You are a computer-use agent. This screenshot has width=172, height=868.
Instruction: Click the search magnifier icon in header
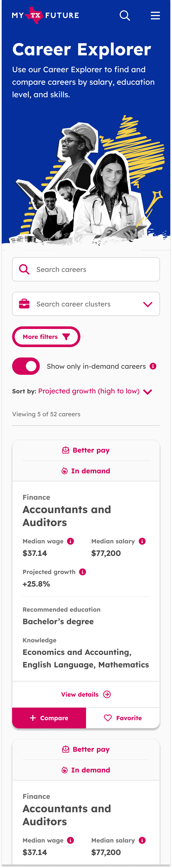pos(124,16)
